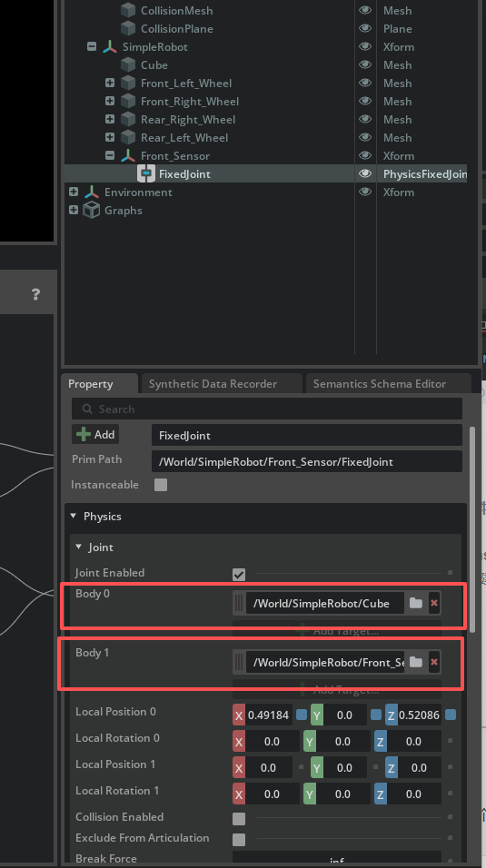Remove the Body 1 target with red X
The width and height of the screenshot is (486, 868).
(x=434, y=662)
